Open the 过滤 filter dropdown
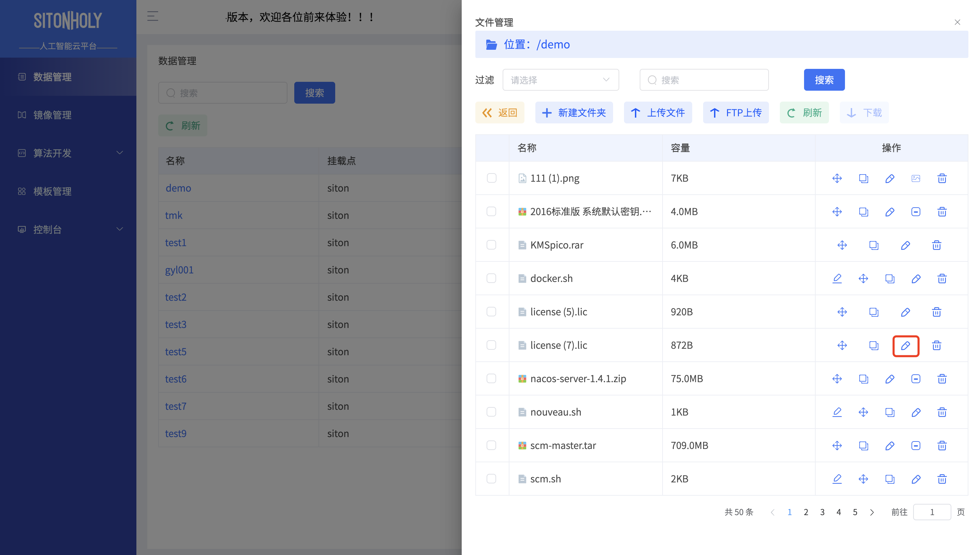 pyautogui.click(x=560, y=80)
